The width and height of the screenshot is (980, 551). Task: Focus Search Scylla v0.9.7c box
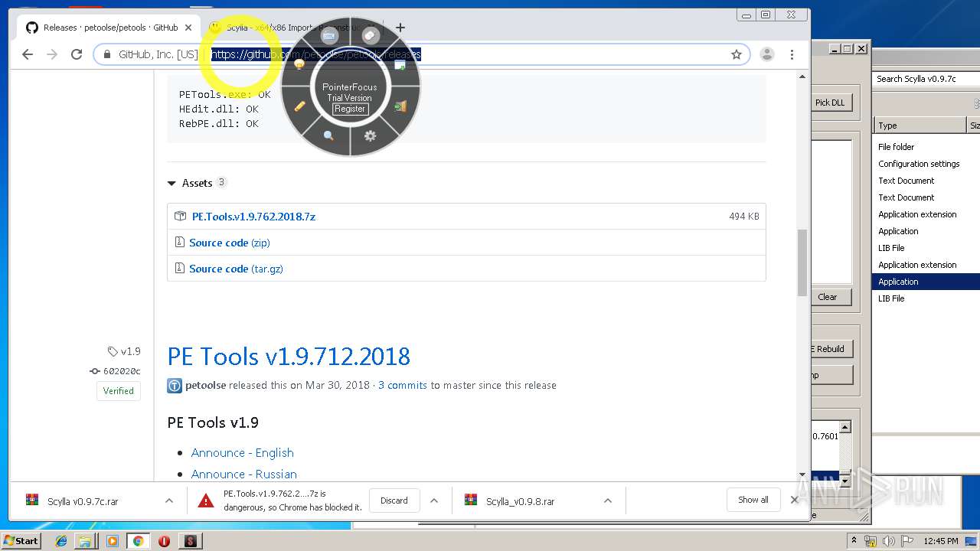pyautogui.click(x=926, y=79)
